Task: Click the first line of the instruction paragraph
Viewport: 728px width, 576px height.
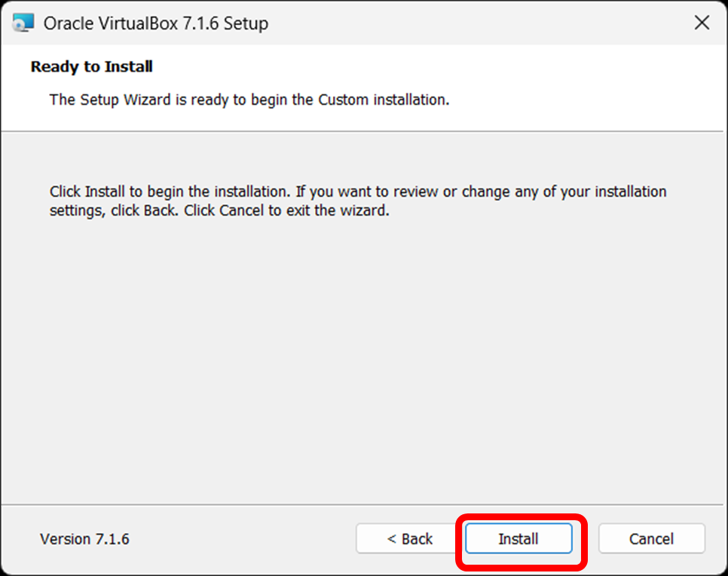Action: point(358,191)
